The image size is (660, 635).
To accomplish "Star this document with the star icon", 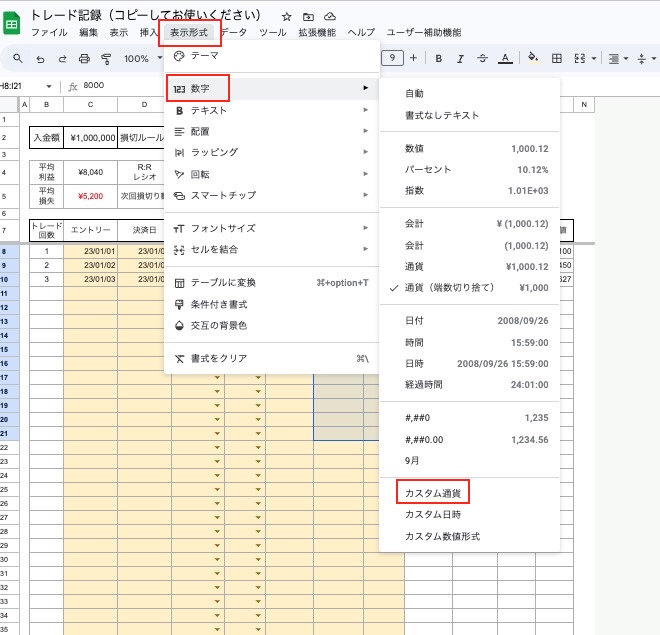I will coord(287,17).
